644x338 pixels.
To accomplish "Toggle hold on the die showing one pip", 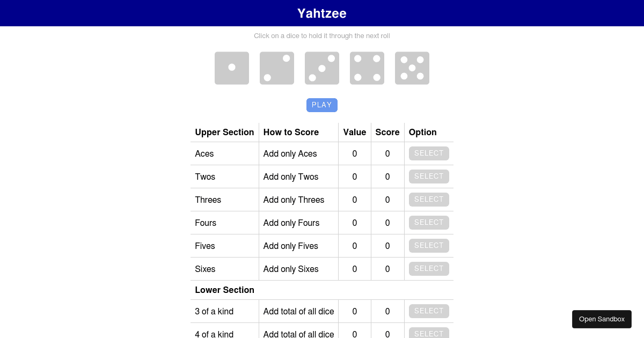I will 232,68.
